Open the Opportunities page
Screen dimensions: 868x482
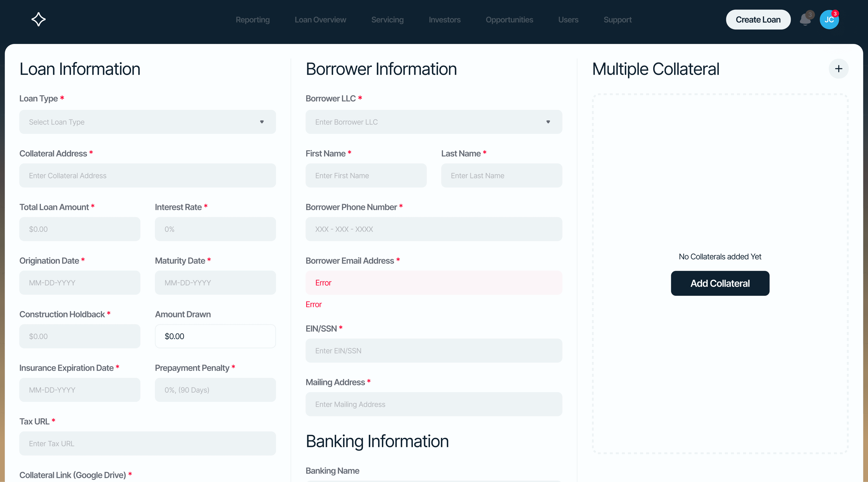[x=509, y=20]
